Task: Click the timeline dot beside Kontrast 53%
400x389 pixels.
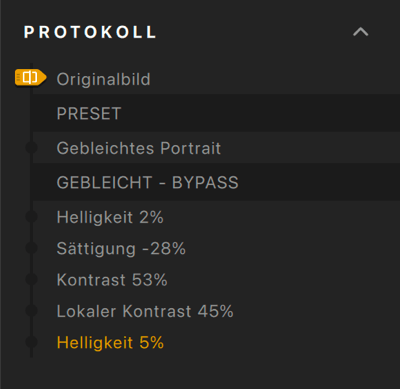Action: pyautogui.click(x=32, y=279)
